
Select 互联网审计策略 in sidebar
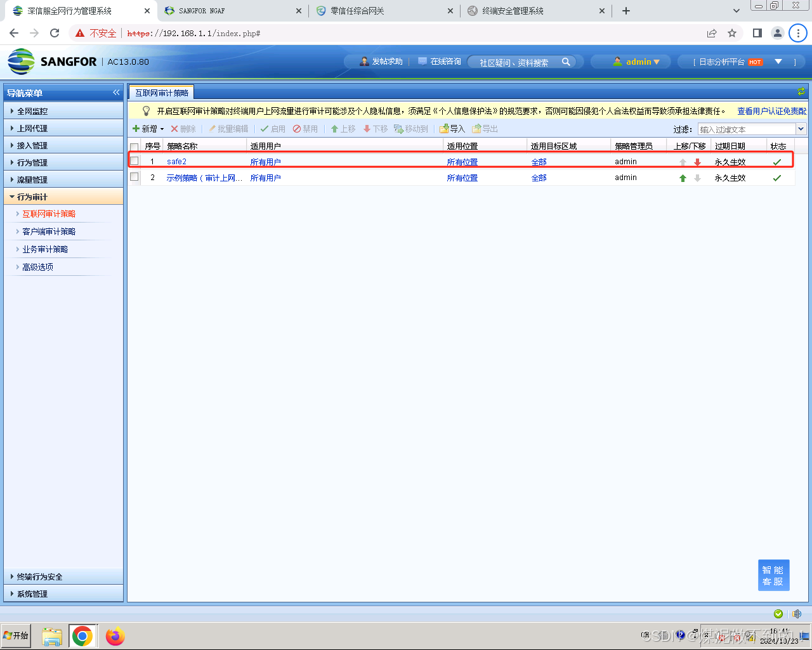point(49,214)
